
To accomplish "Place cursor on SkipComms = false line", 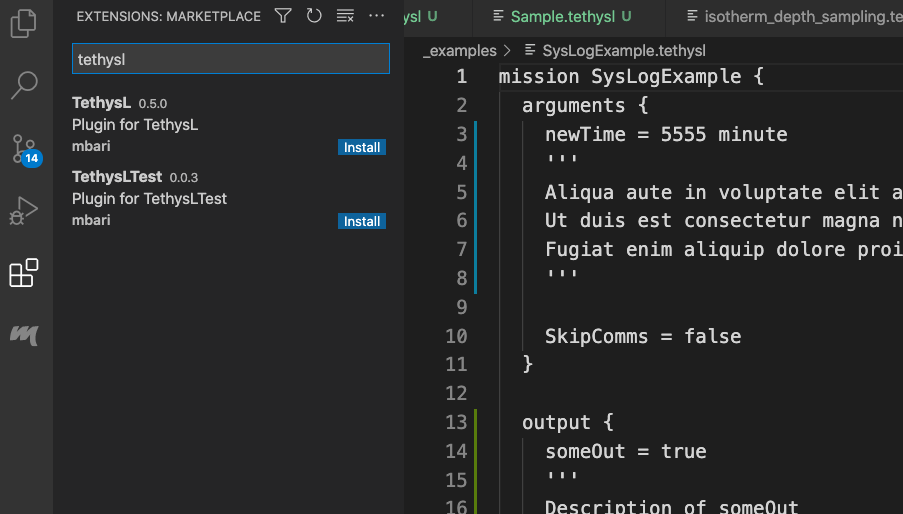I will pyautogui.click(x=643, y=336).
